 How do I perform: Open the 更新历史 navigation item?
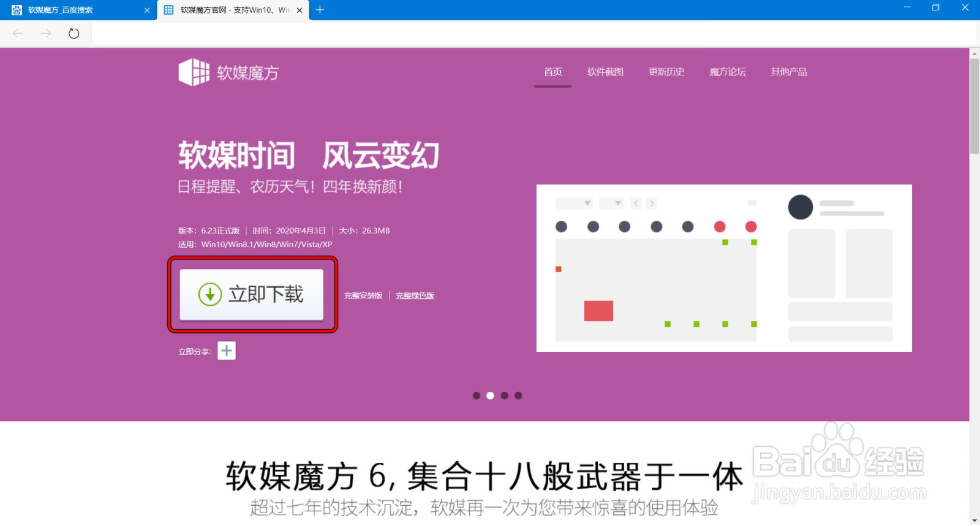pyautogui.click(x=666, y=72)
